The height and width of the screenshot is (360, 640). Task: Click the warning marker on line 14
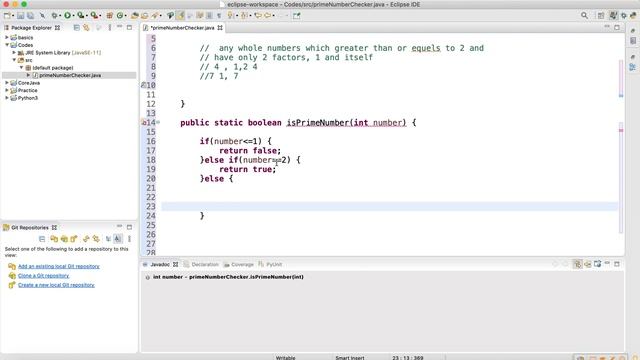(144, 122)
